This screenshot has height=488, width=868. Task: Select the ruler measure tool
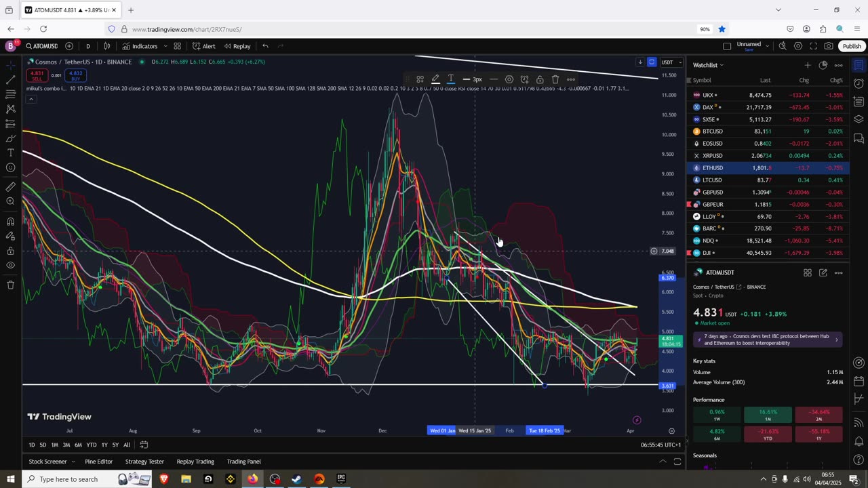10,186
